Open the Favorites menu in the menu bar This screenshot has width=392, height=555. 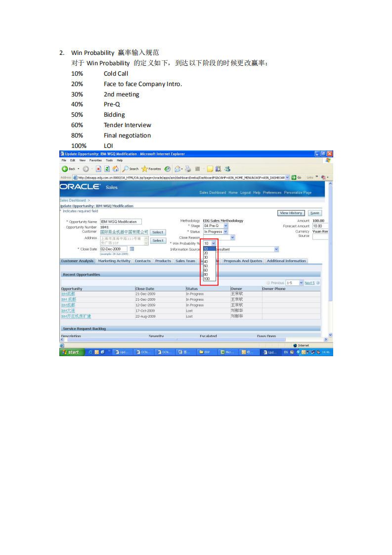tap(95, 160)
